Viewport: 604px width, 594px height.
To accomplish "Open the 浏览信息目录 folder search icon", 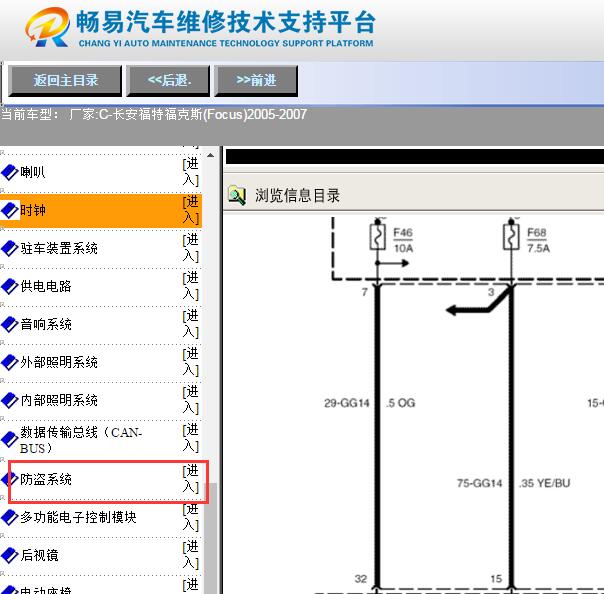I will click(237, 195).
